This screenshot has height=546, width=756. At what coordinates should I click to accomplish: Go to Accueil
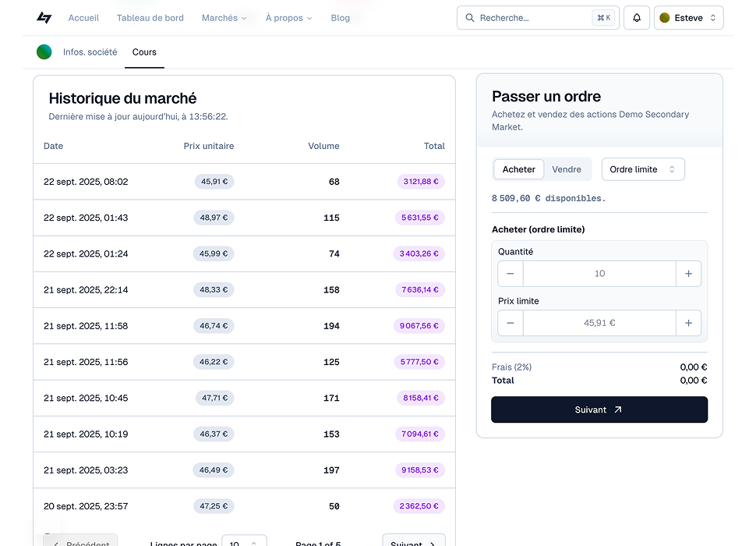(x=83, y=18)
